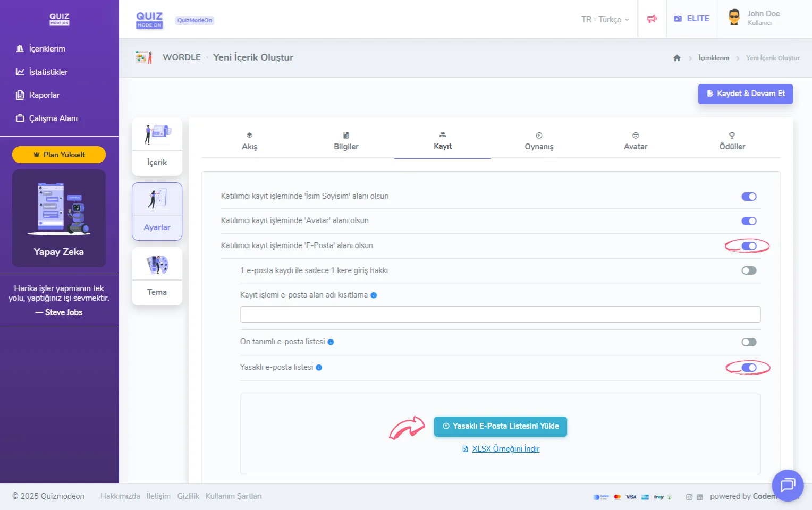Screen dimensions: 812x510
Task: Click the Instagram icon in footer
Action: coord(689,497)
